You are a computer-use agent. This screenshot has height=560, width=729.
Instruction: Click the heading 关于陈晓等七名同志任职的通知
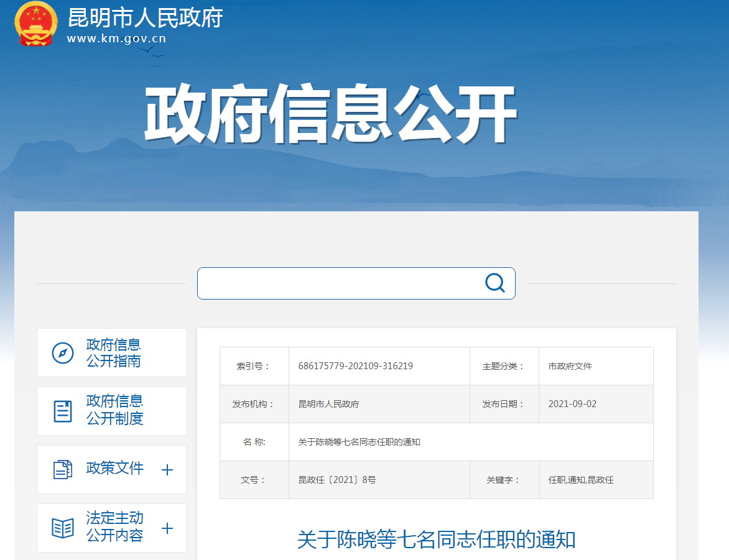click(436, 539)
